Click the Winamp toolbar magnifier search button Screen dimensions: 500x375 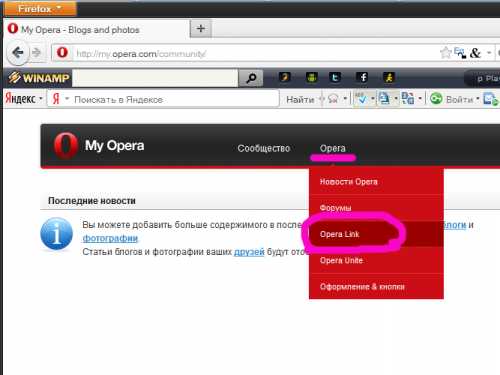[251, 78]
